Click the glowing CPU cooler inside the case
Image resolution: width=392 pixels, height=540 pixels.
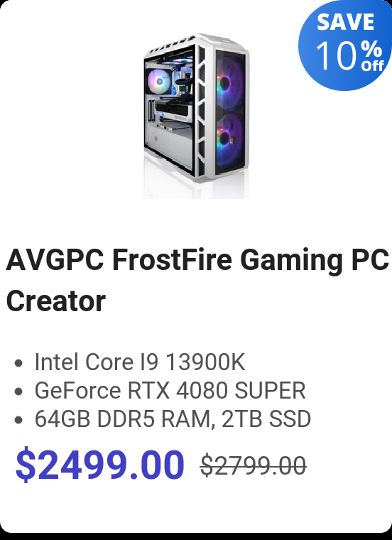(x=159, y=81)
